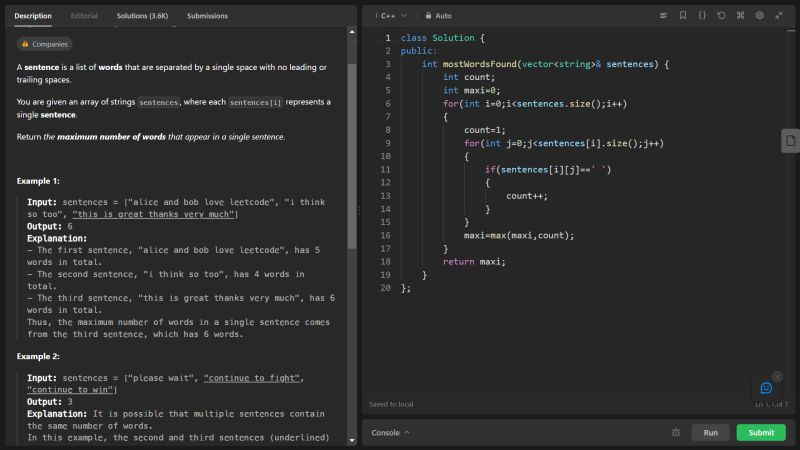Open the blue chat assistant icon
800x450 pixels.
point(766,388)
